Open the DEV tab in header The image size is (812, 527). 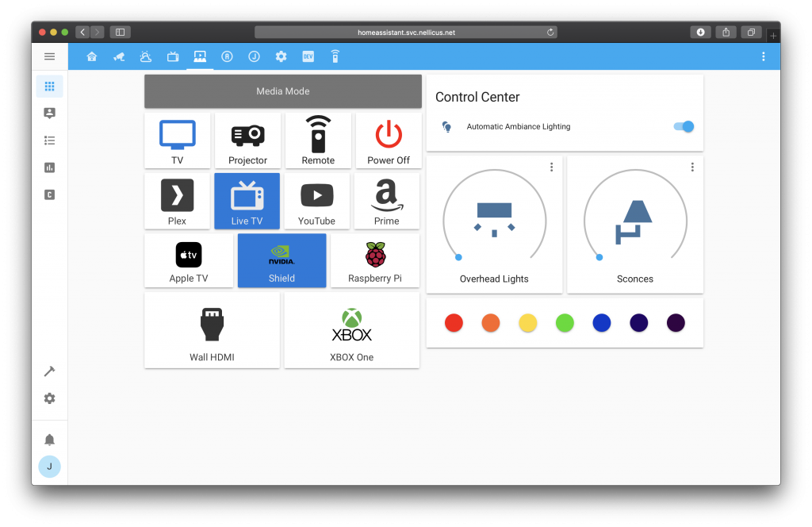coord(308,56)
